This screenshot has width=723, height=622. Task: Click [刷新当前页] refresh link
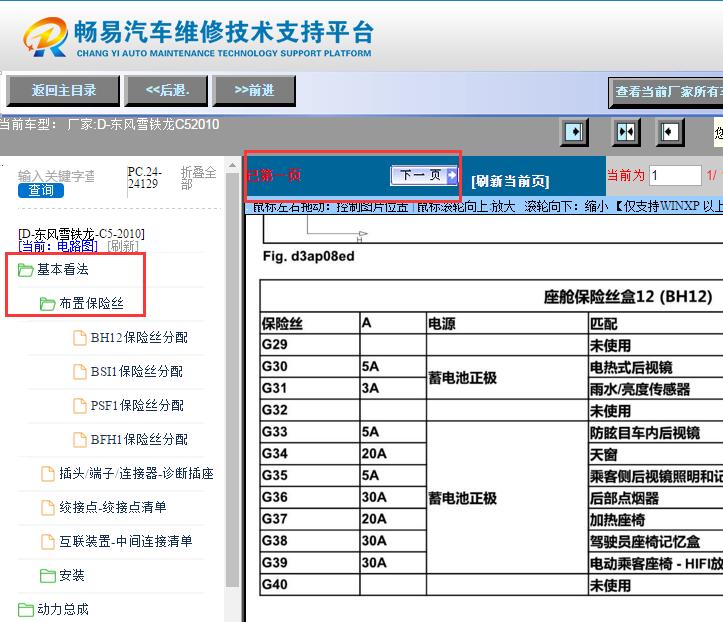(510, 181)
